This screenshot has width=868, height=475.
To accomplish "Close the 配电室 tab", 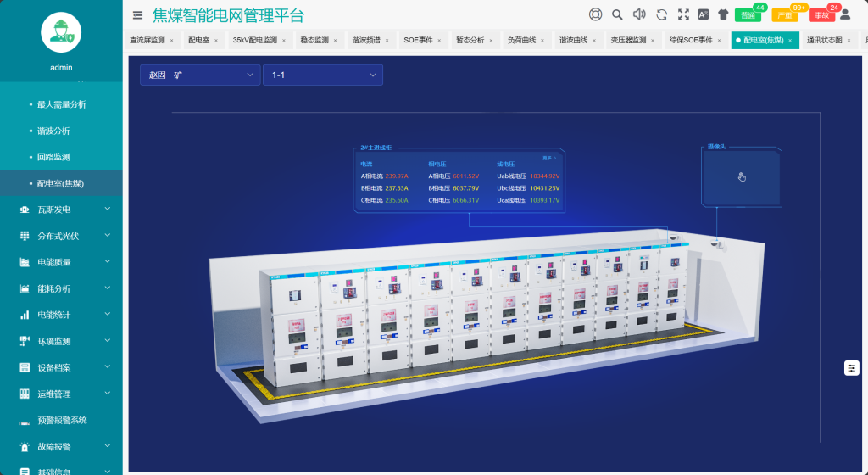I will [216, 41].
